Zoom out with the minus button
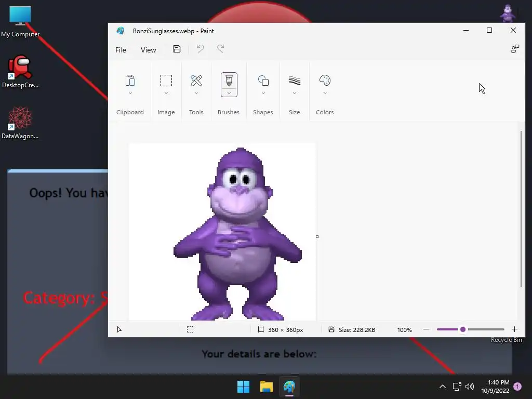Viewport: 532px width, 399px height. (x=426, y=329)
